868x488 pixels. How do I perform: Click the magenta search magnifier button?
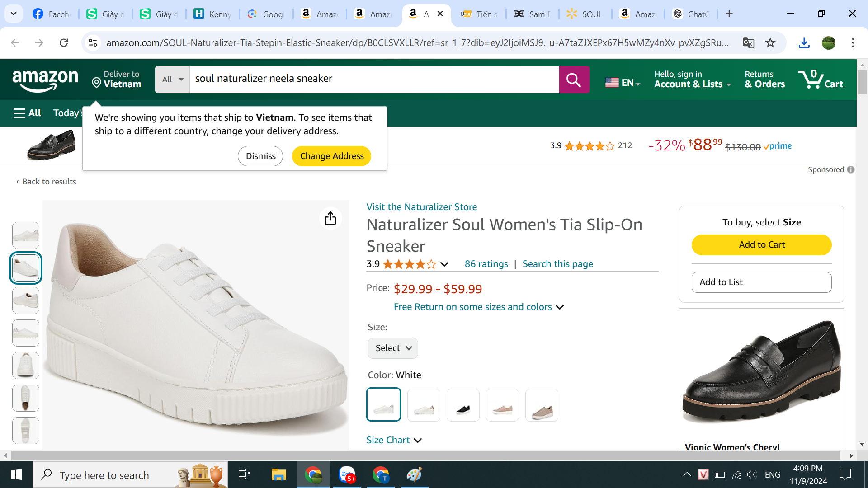point(574,80)
